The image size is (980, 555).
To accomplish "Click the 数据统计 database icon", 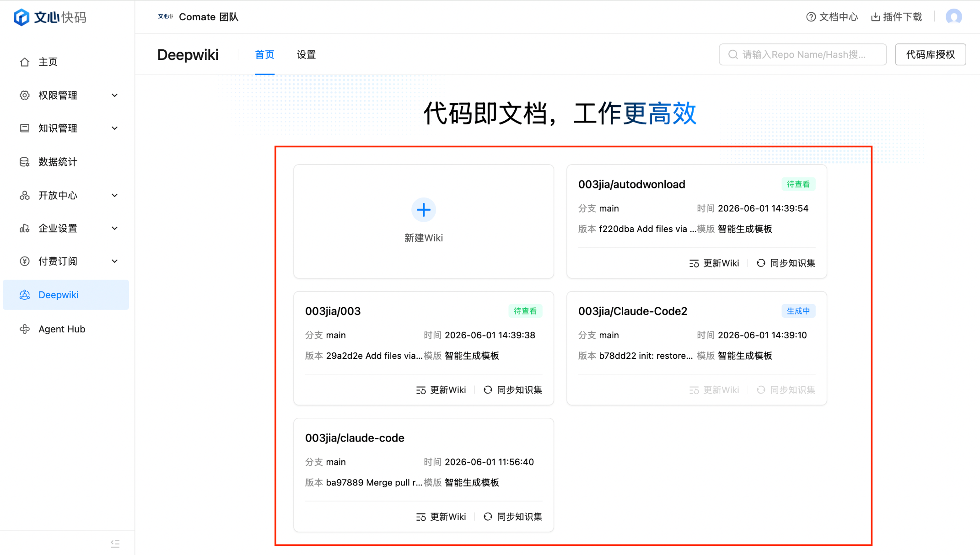I will pos(25,162).
